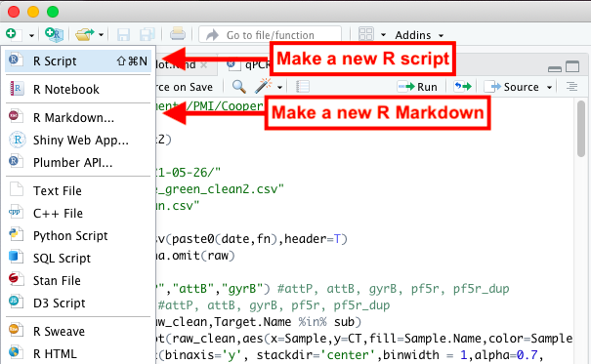The width and height of the screenshot is (591, 364).
Task: Expand the panes layout dropdown arrow
Action: [x=383, y=35]
